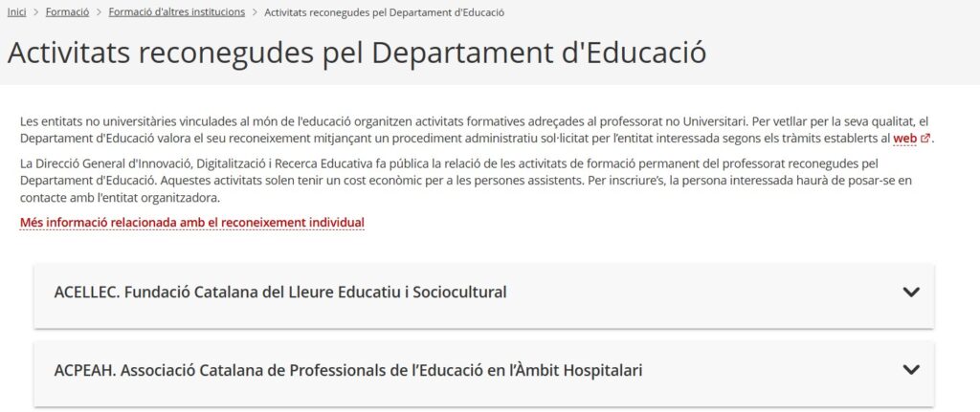Click separator arrow after "Formació d'altres institucions"
The height and width of the screenshot is (412, 980).
[x=254, y=12]
